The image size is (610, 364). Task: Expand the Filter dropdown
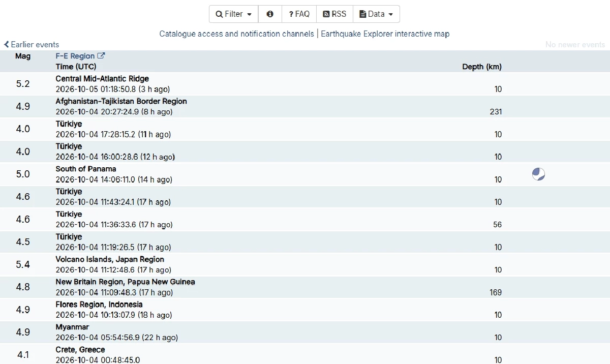(x=234, y=14)
